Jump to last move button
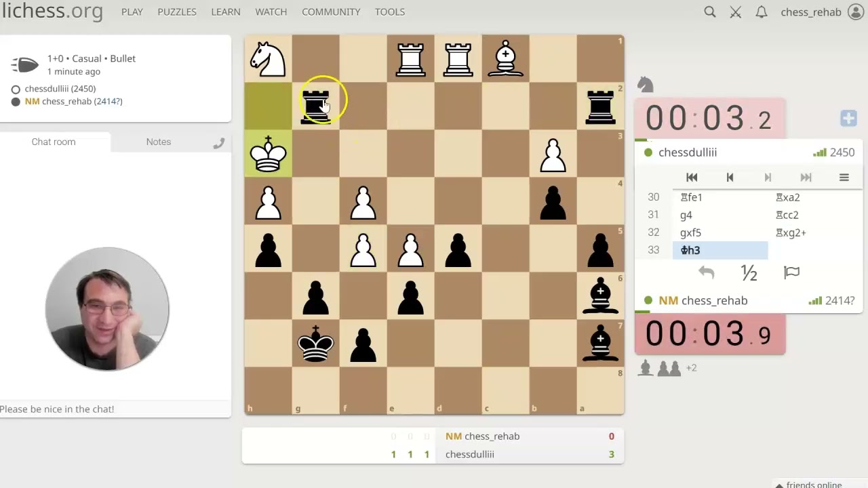This screenshot has height=488, width=868. click(x=806, y=178)
